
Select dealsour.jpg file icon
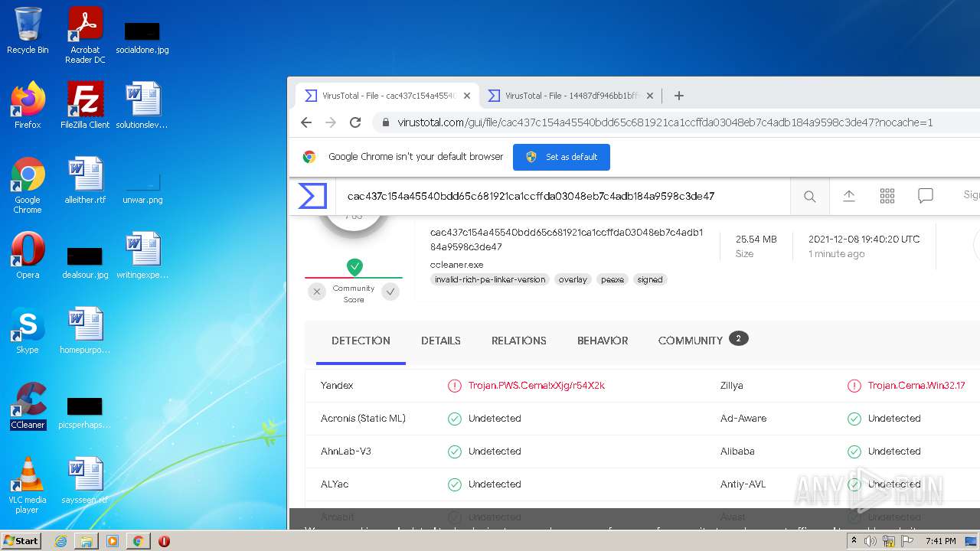(x=85, y=262)
